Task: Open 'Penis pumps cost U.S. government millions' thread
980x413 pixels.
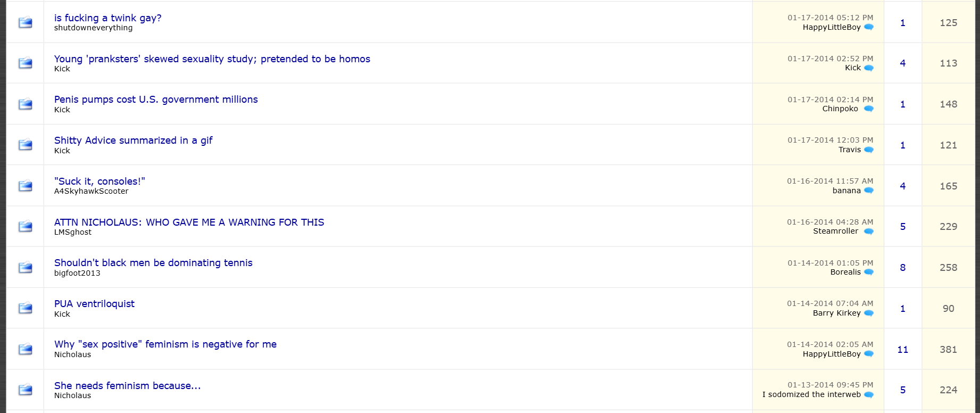Action: click(x=156, y=100)
